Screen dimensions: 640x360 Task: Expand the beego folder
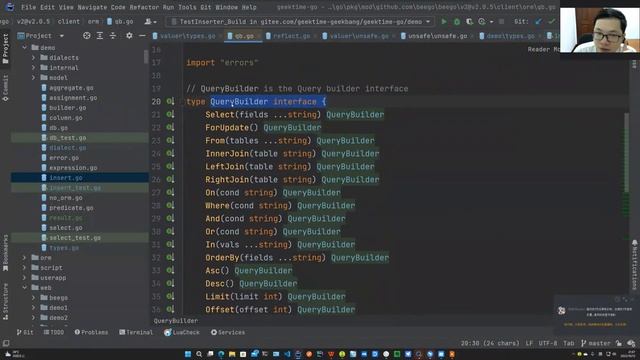pyautogui.click(x=34, y=298)
